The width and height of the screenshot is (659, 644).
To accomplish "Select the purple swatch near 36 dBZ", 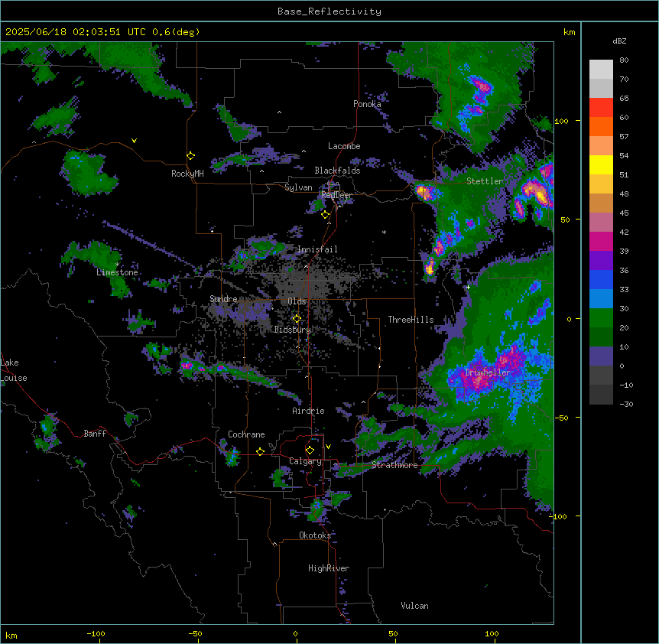I will (601, 261).
